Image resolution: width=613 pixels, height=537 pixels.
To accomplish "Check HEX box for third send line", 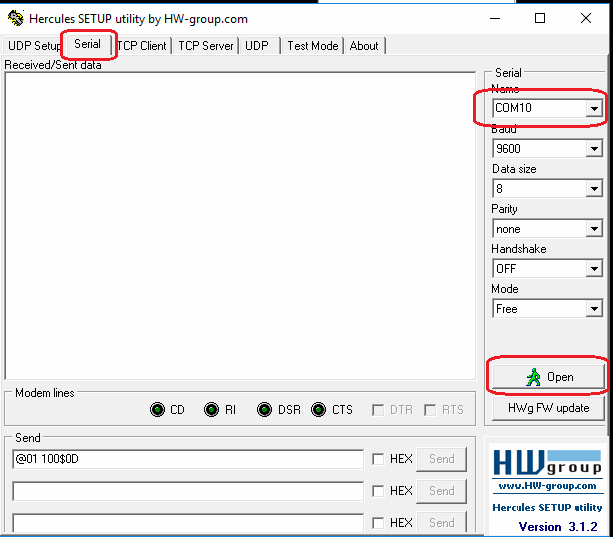I will click(x=378, y=523).
